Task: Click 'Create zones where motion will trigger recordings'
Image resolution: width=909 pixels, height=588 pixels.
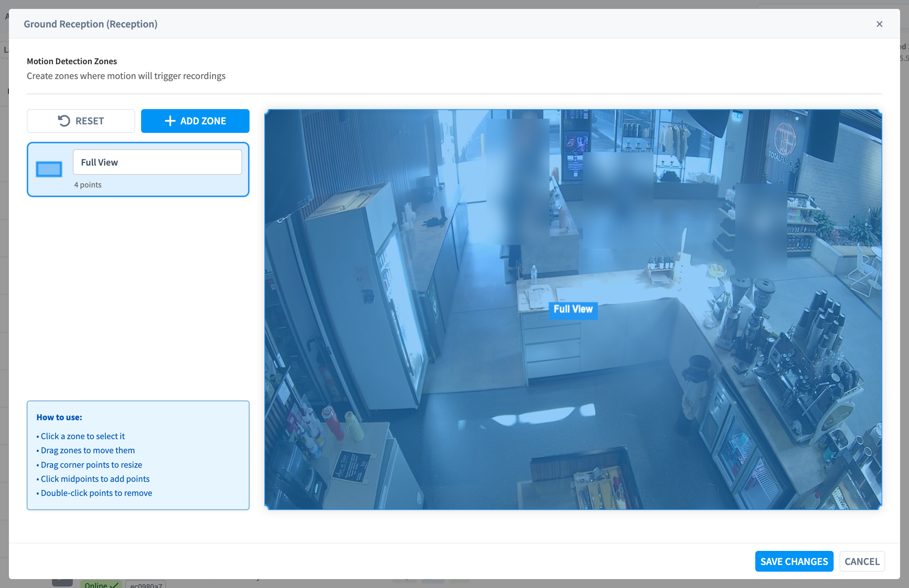Action: pyautogui.click(x=126, y=76)
